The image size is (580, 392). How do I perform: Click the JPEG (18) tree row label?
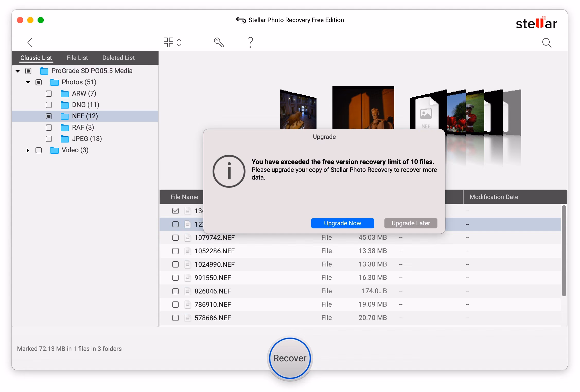point(87,139)
